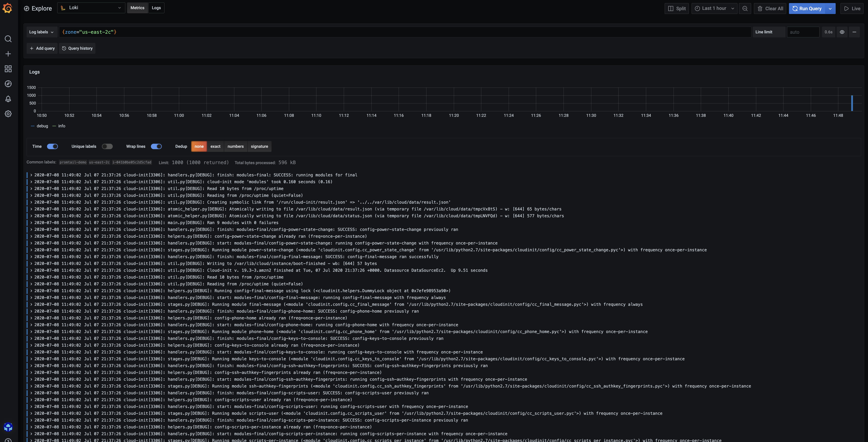Open the Dashboards icon in sidebar

coord(8,69)
